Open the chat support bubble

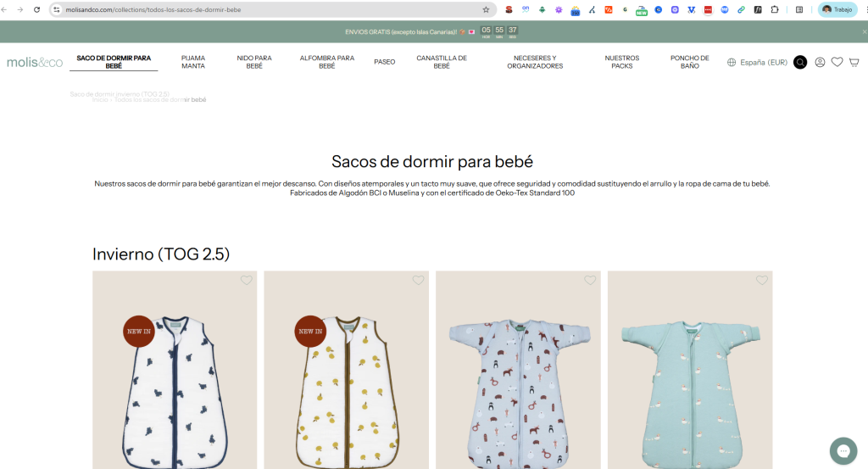click(x=843, y=449)
